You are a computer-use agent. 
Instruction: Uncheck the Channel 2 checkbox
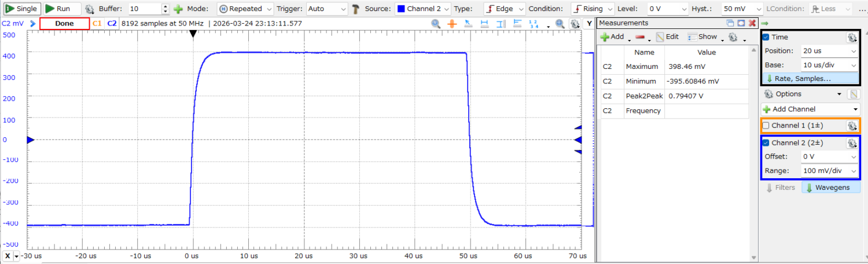(766, 143)
